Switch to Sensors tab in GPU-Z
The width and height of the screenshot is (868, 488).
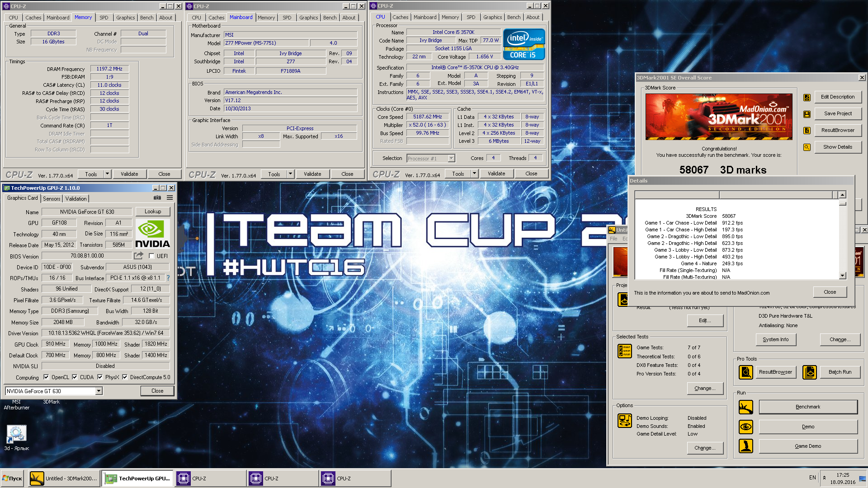[x=52, y=199]
